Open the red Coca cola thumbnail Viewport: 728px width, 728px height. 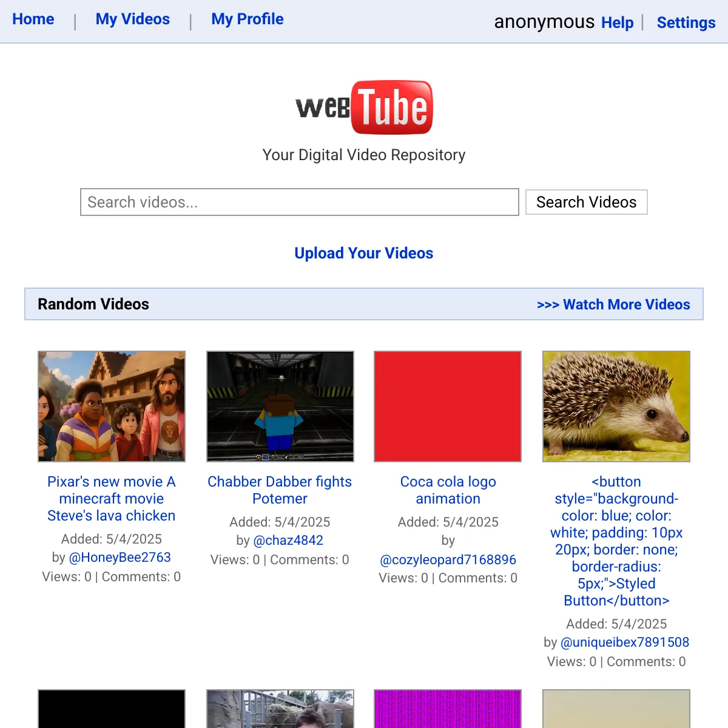(x=448, y=406)
